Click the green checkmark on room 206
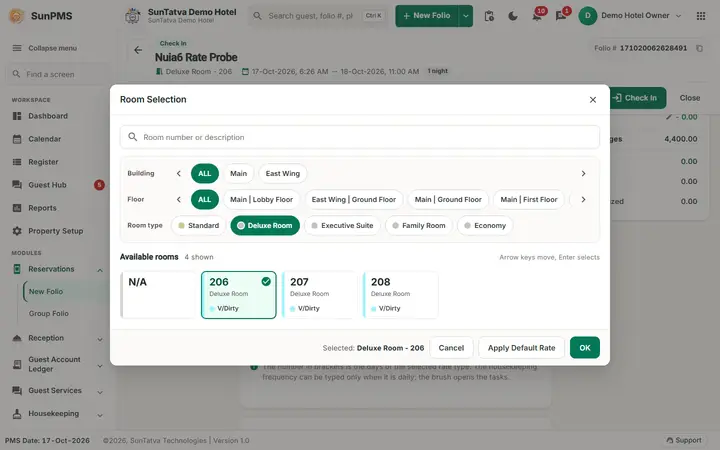The height and width of the screenshot is (450, 720). pos(266,281)
